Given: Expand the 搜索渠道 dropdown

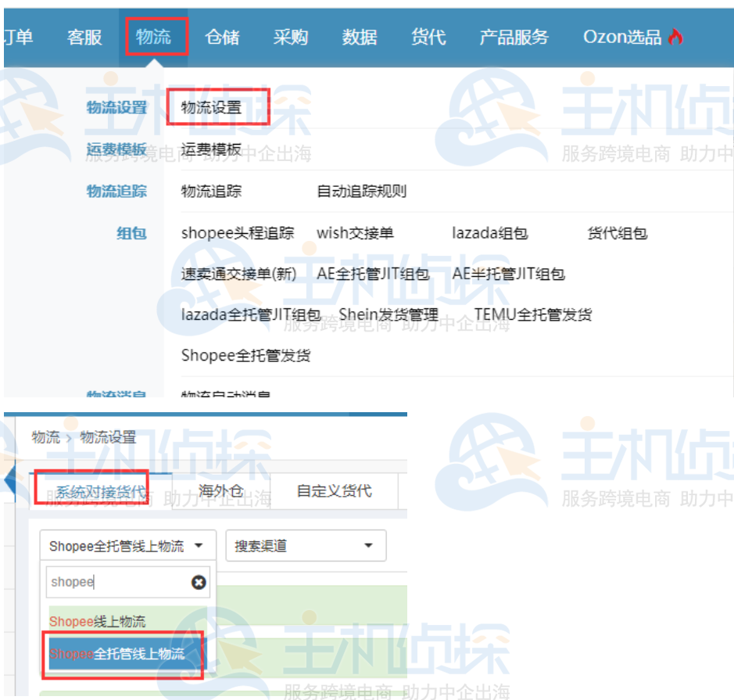Looking at the screenshot, I should (306, 545).
